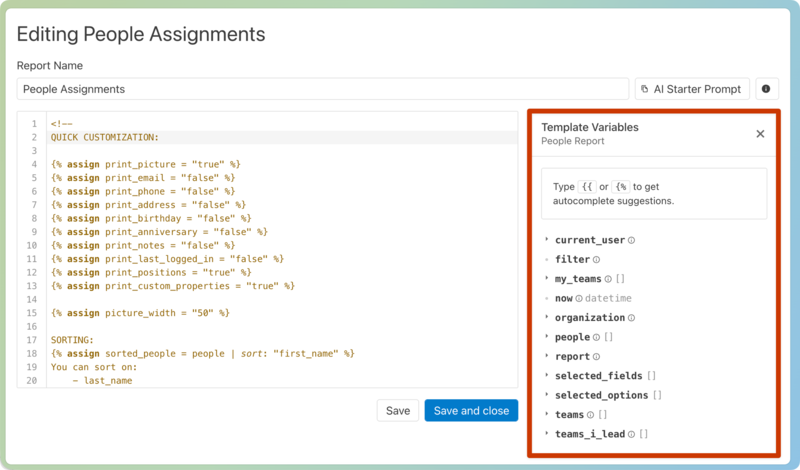
Task: Select the selected_options variable name
Action: point(602,395)
